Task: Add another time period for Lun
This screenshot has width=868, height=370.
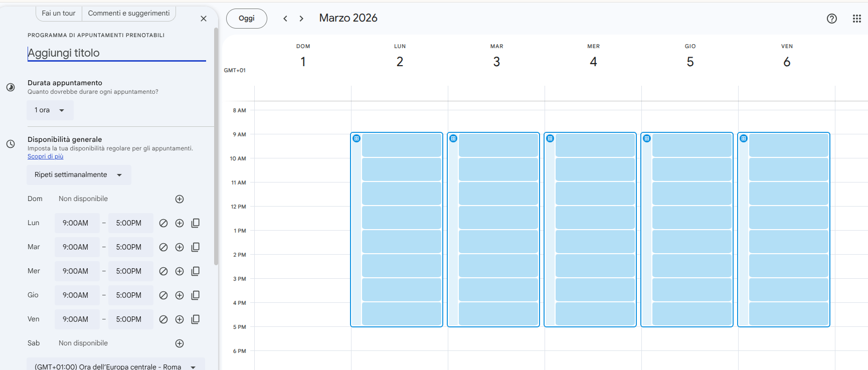Action: pos(180,223)
